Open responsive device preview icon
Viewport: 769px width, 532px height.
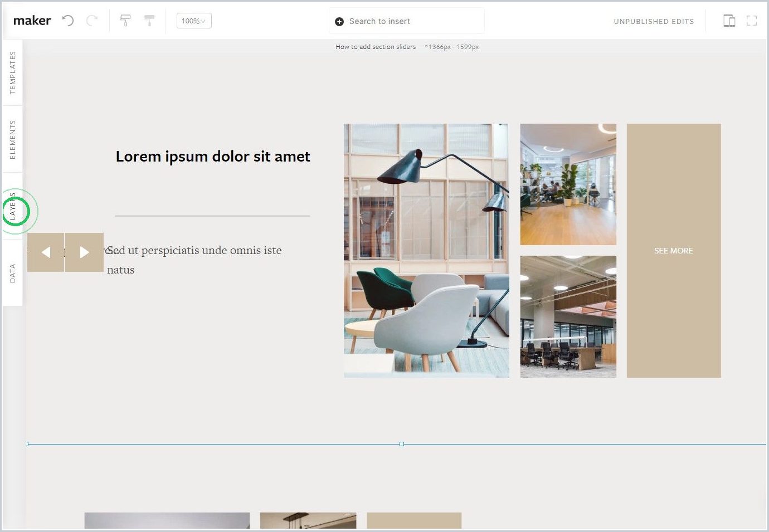[729, 21]
